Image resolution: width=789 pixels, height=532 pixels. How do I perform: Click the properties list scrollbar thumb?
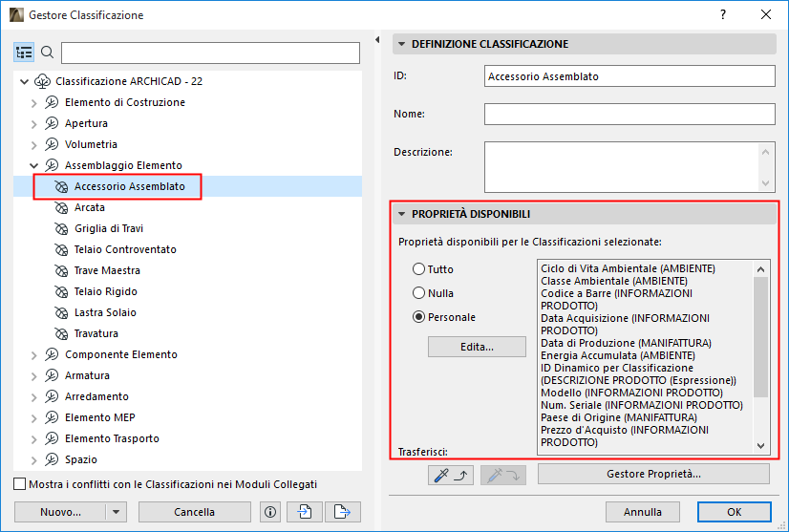tap(760, 337)
